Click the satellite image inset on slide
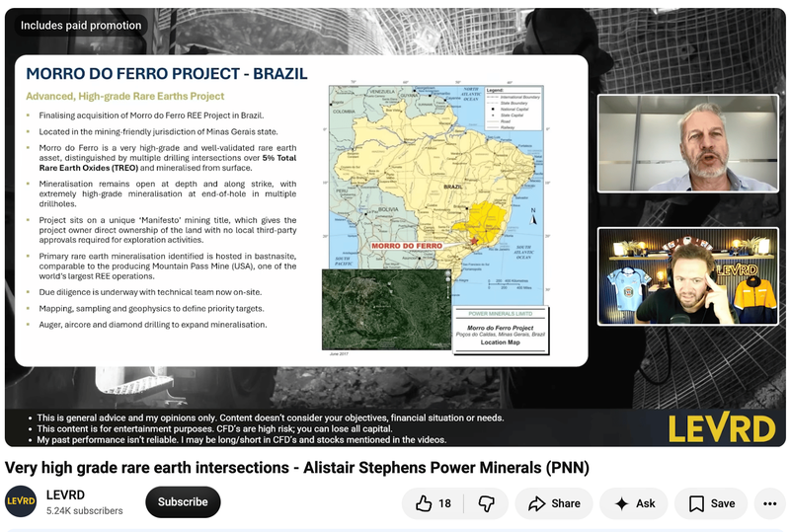The image size is (790, 532). (386, 309)
